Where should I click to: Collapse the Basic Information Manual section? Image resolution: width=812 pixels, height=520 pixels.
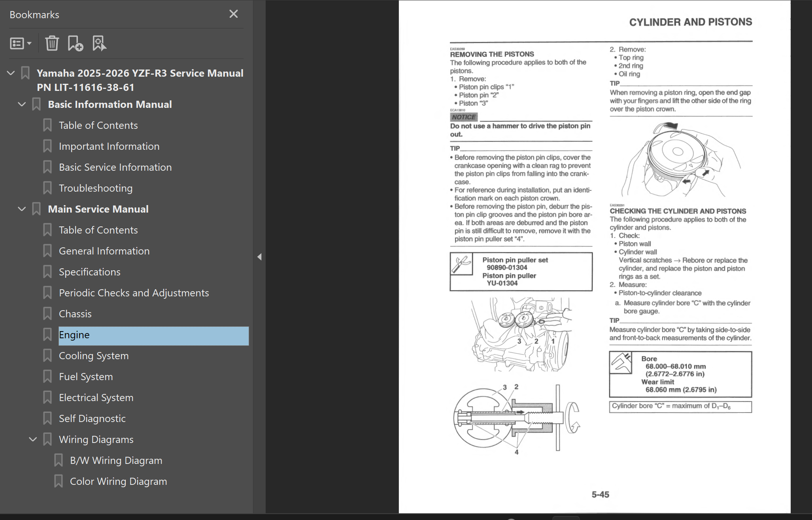(22, 104)
